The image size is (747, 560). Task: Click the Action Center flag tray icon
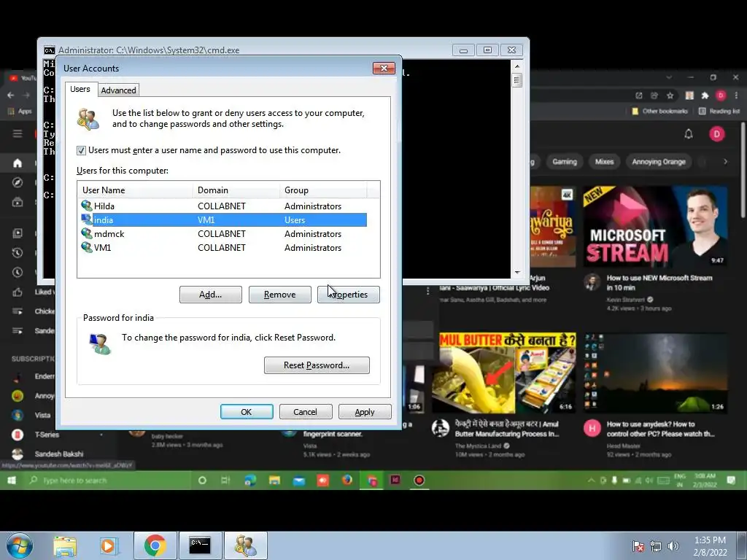[x=638, y=546]
